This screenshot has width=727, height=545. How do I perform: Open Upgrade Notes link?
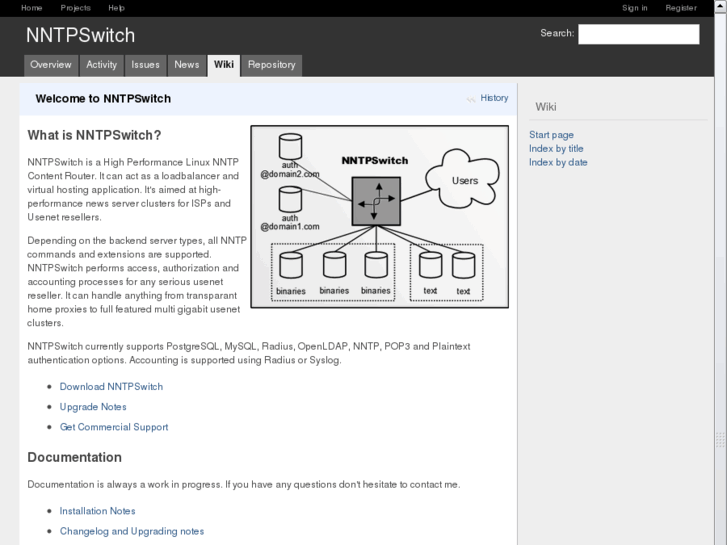pyautogui.click(x=93, y=407)
